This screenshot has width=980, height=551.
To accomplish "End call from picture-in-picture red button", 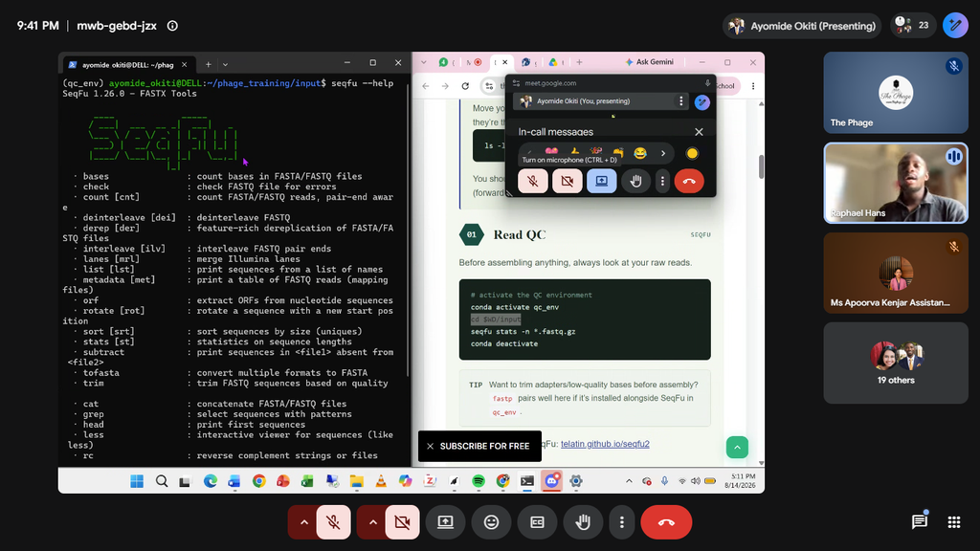I will [x=689, y=181].
